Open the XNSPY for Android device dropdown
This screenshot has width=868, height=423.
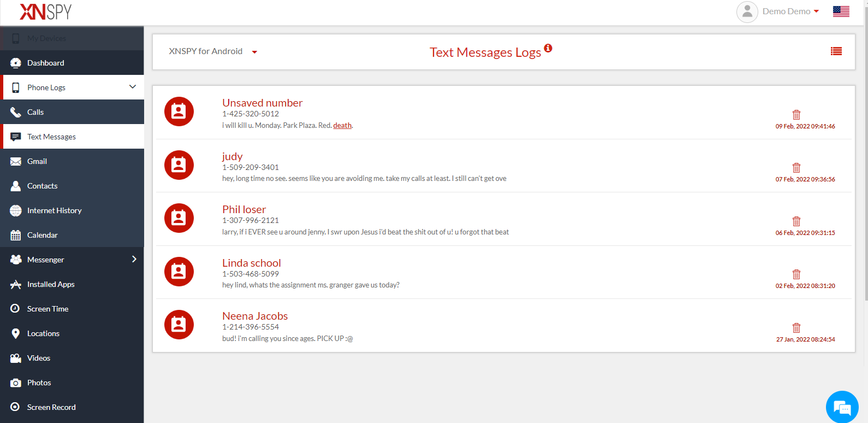(x=213, y=51)
